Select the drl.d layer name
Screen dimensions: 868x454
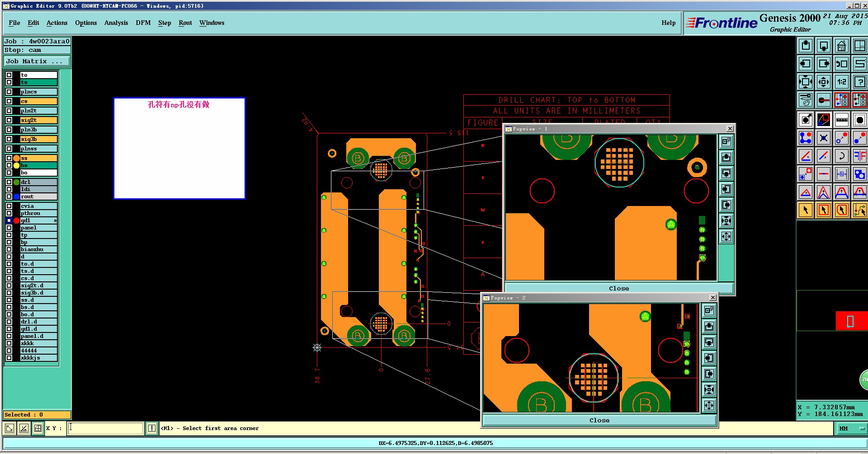coord(39,322)
